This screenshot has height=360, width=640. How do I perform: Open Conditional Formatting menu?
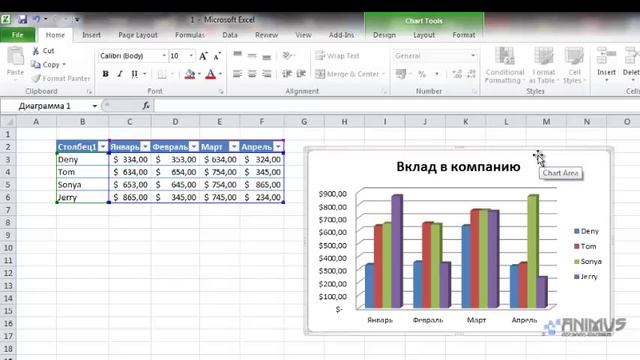point(505,65)
